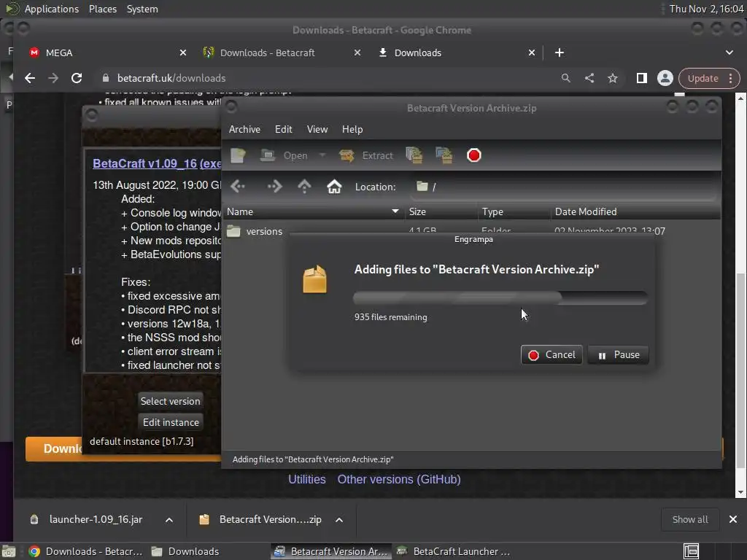Screen dimensions: 747x560
Task: Go back in Chrome
Action: click(x=29, y=78)
